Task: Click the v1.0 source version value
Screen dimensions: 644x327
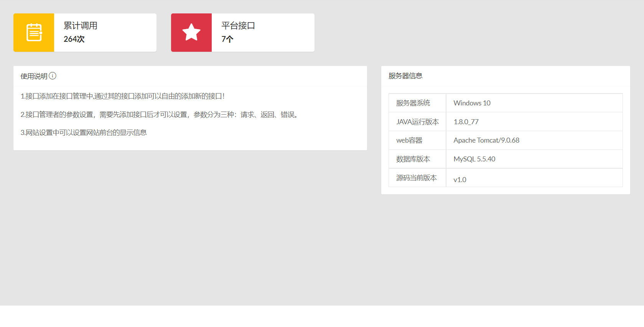Action: click(x=460, y=180)
